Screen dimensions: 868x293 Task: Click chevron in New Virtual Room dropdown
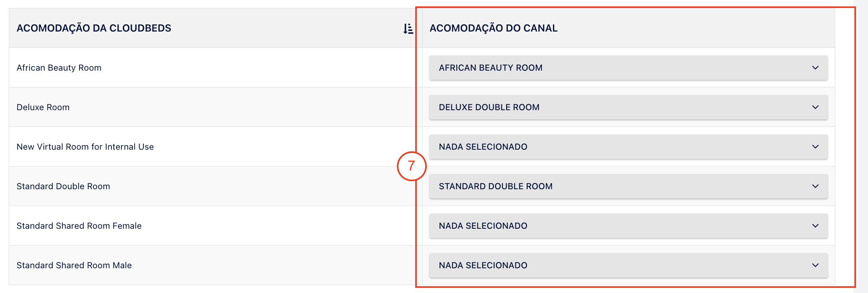coord(815,147)
